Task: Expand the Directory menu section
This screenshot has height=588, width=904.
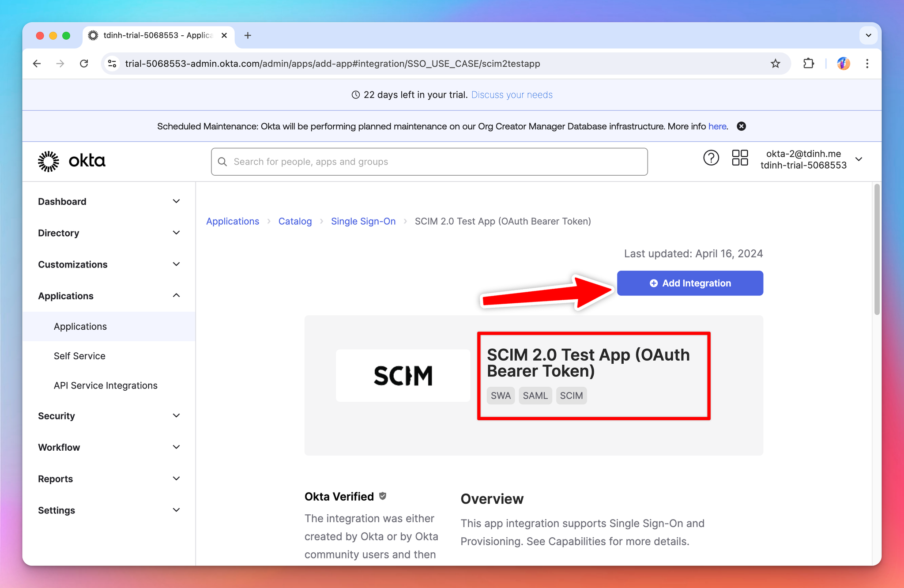Action: [109, 233]
